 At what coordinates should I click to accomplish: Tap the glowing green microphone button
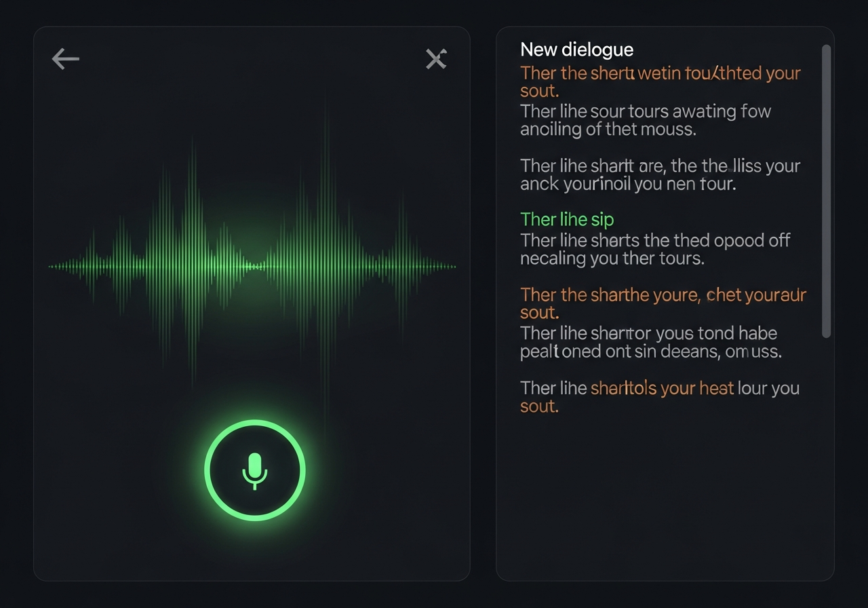point(255,470)
